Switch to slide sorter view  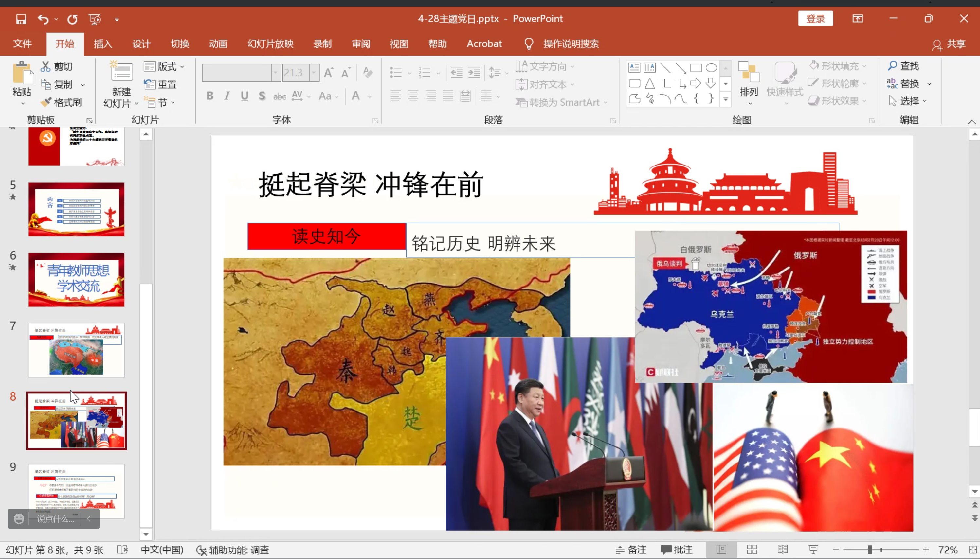752,550
